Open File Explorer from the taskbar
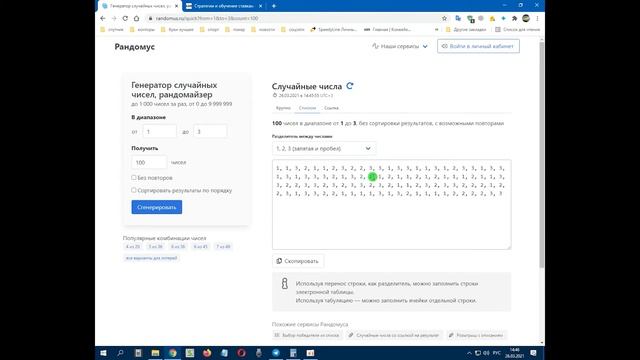640x360 pixels. click(x=155, y=353)
